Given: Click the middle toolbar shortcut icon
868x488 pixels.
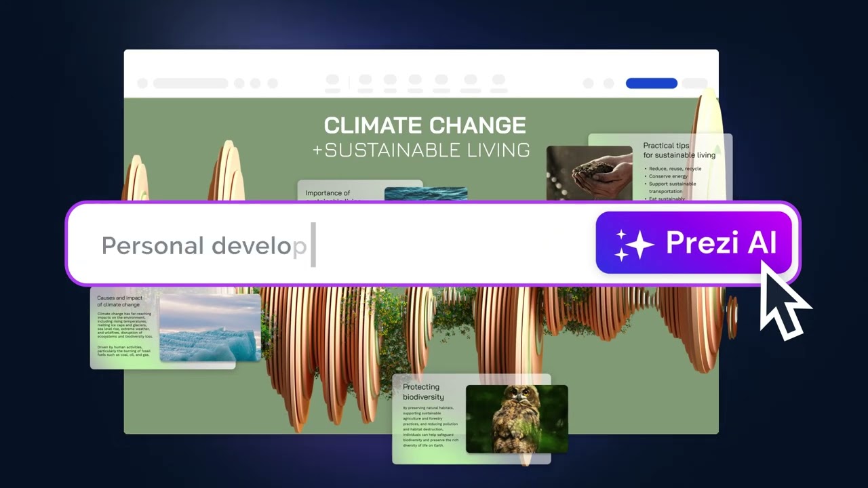Looking at the screenshot, I should (x=416, y=81).
